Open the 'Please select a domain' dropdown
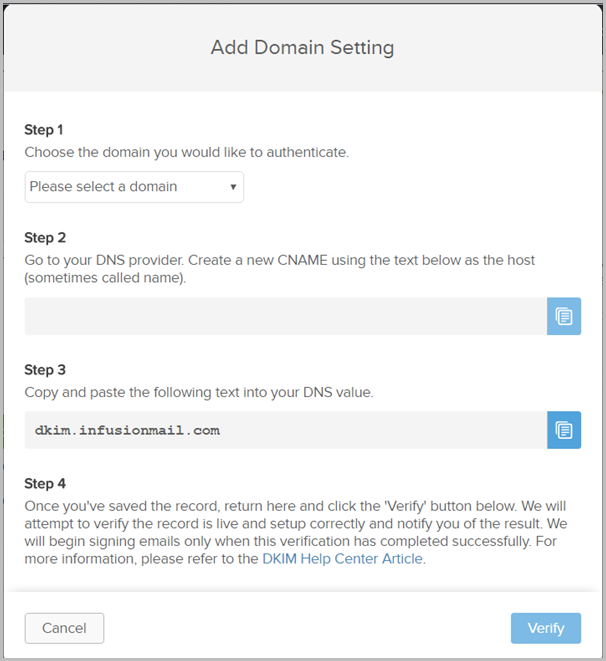This screenshot has width=606, height=661. tap(134, 187)
